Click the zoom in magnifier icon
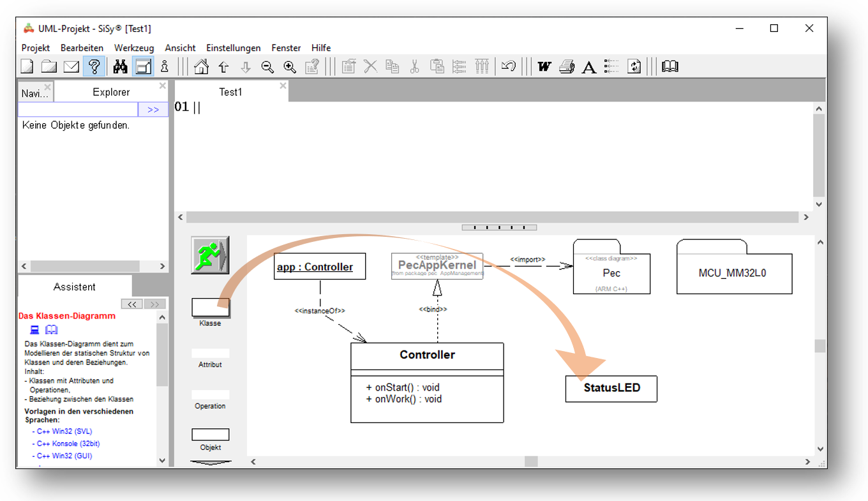The height and width of the screenshot is (501, 868). pyautogui.click(x=290, y=66)
